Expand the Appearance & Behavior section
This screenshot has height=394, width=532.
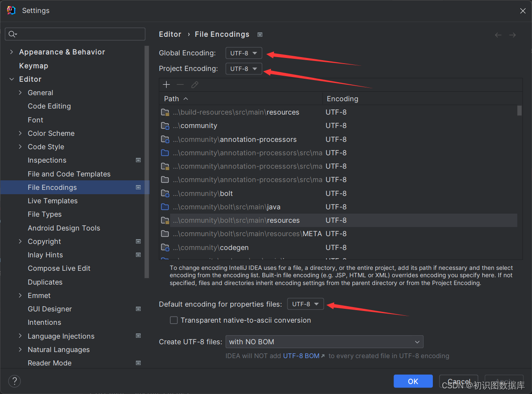coord(12,52)
